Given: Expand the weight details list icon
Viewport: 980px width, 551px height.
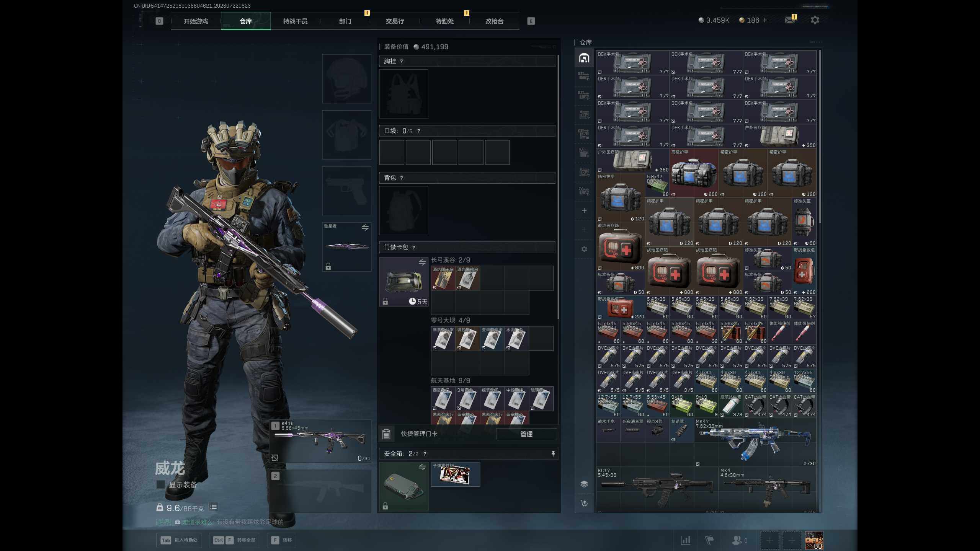Looking at the screenshot, I should 214,507.
